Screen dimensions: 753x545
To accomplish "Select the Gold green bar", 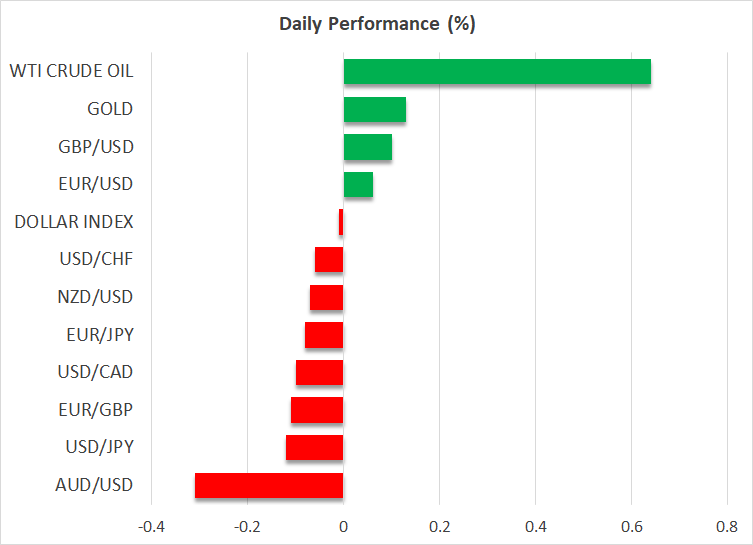I will coord(374,109).
